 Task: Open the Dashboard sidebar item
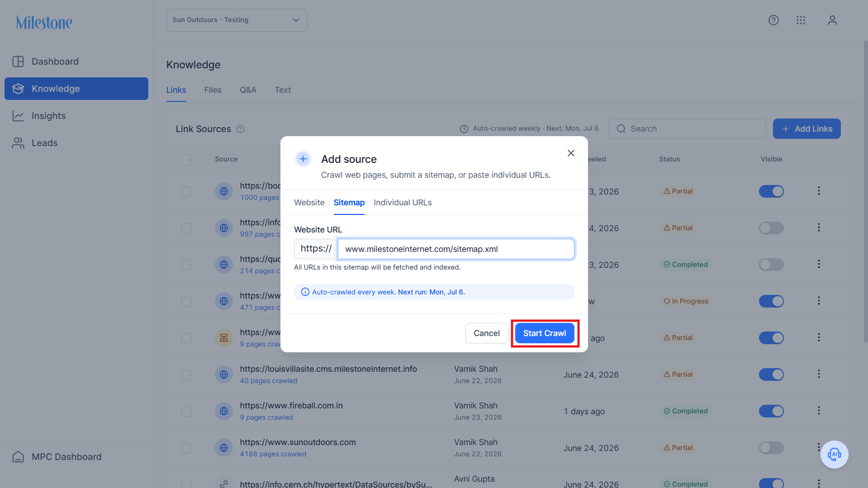(76, 62)
